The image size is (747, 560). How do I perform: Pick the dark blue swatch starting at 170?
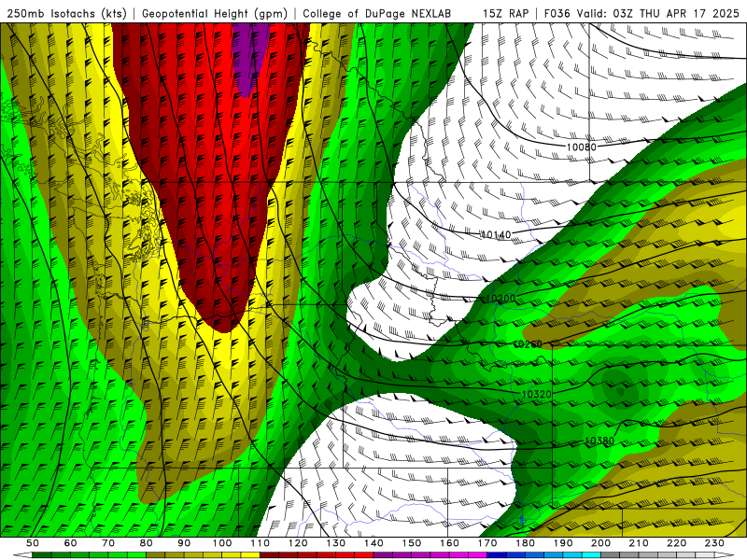[497, 555]
